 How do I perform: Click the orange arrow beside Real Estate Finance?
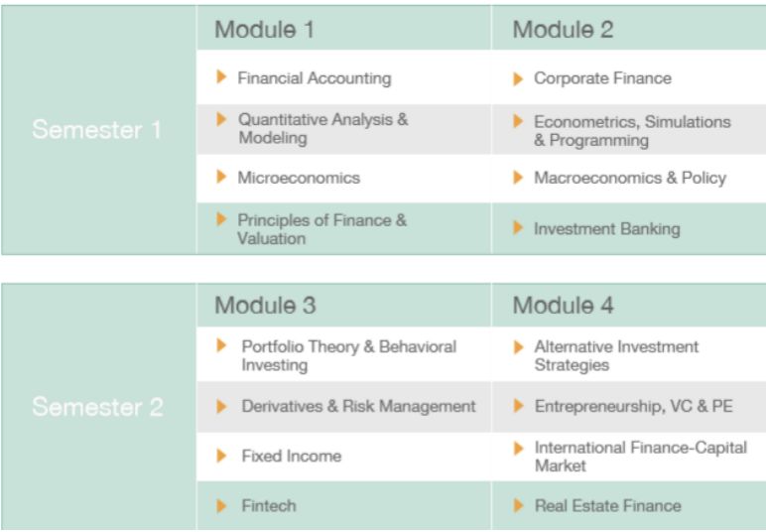[518, 505]
